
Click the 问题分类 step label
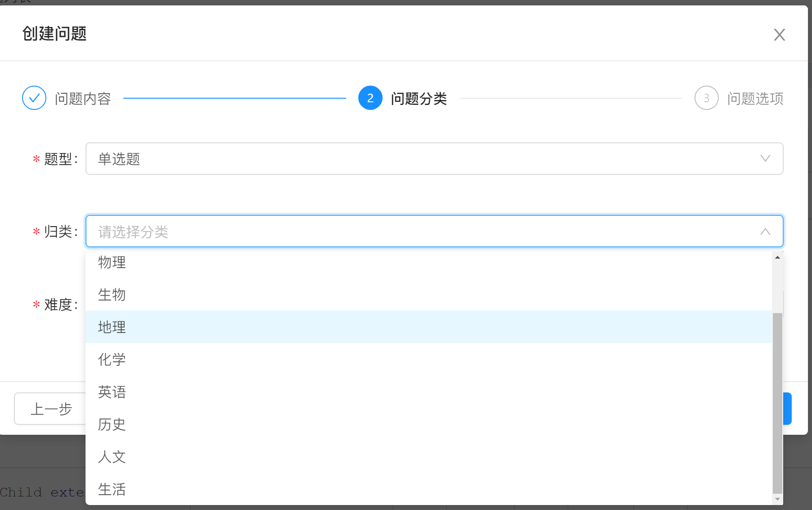pos(419,98)
